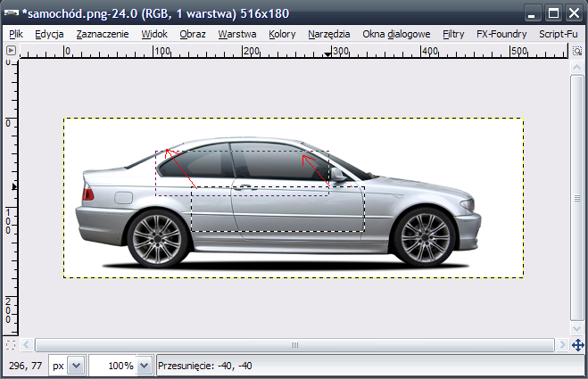The image size is (588, 379).
Task: Click the GIMP window icon in title bar
Action: [11, 12]
